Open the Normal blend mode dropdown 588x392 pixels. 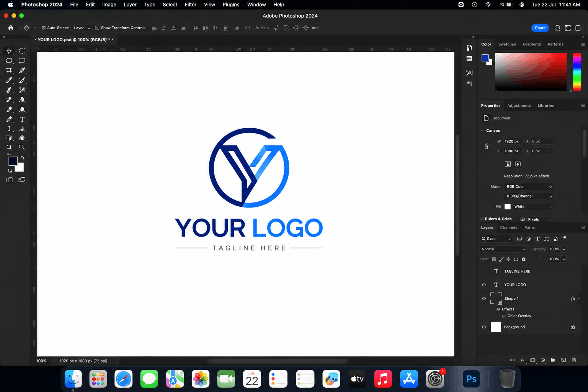(x=503, y=249)
